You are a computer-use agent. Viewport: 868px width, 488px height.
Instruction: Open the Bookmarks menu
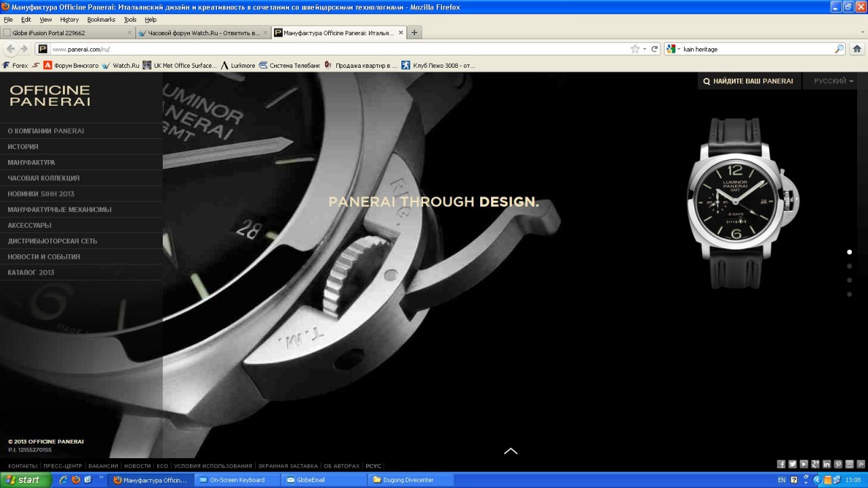pos(101,20)
